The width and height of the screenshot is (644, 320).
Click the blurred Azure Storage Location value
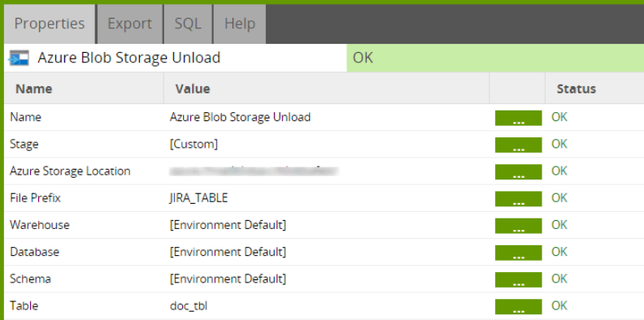click(x=254, y=171)
